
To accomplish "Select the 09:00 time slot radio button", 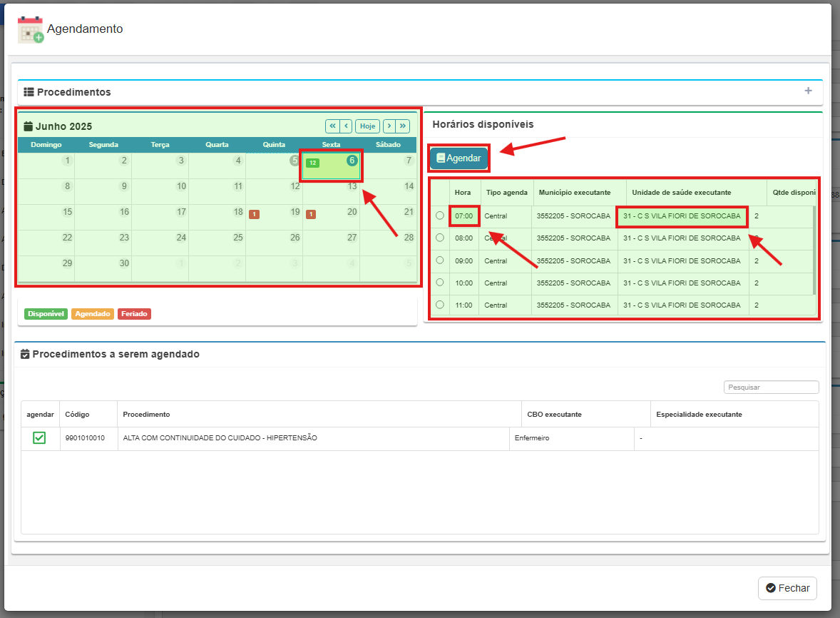I will pos(440,260).
